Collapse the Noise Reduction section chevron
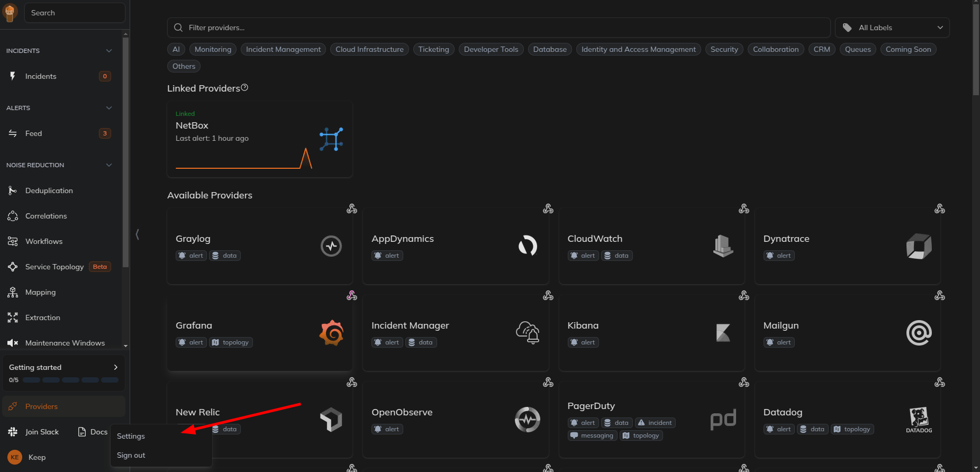 click(x=109, y=165)
